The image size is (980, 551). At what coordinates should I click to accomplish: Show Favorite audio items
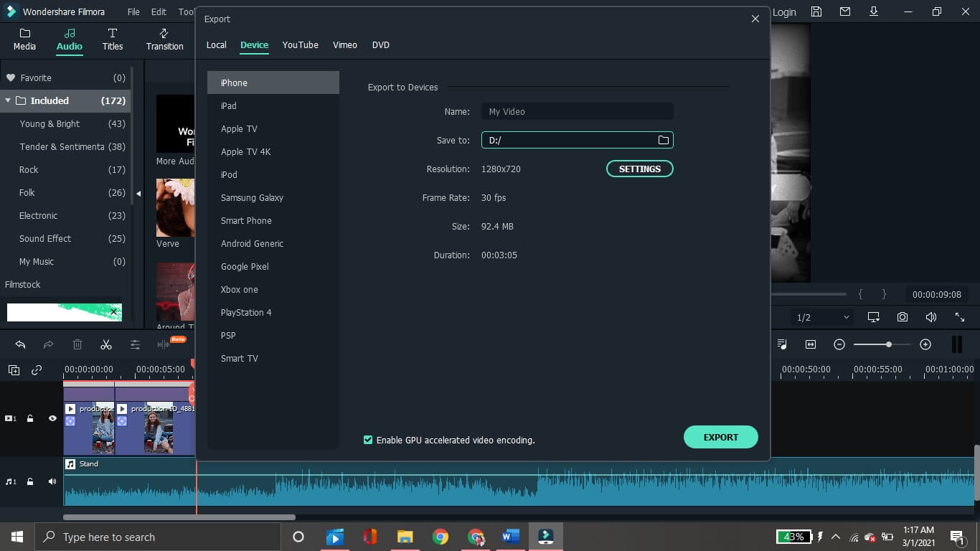[65, 77]
